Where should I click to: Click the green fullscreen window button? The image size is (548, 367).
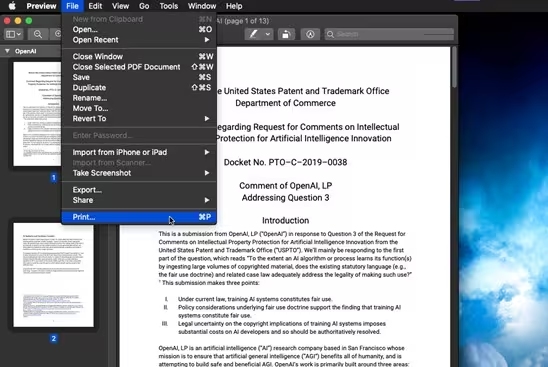pyautogui.click(x=29, y=21)
